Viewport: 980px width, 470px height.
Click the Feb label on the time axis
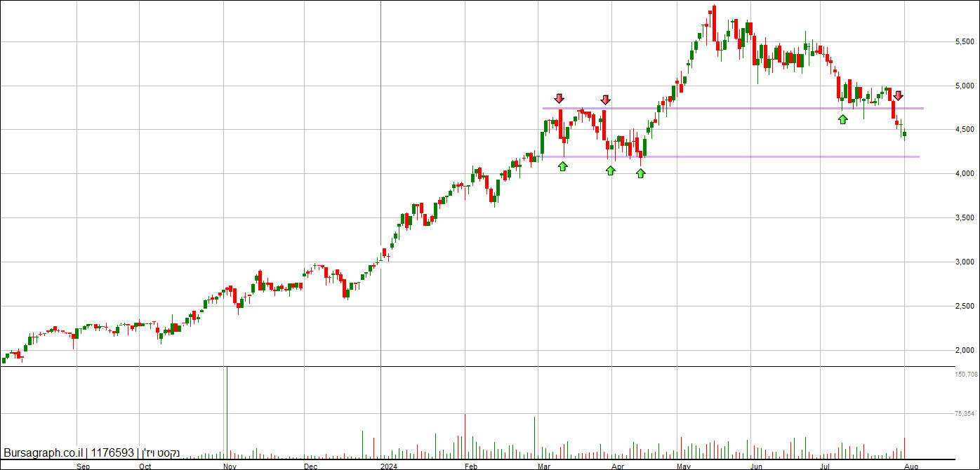471,466
